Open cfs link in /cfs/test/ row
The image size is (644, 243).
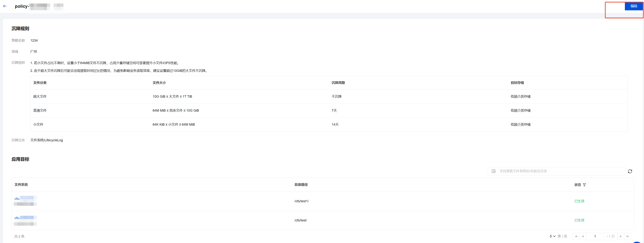(x=17, y=218)
